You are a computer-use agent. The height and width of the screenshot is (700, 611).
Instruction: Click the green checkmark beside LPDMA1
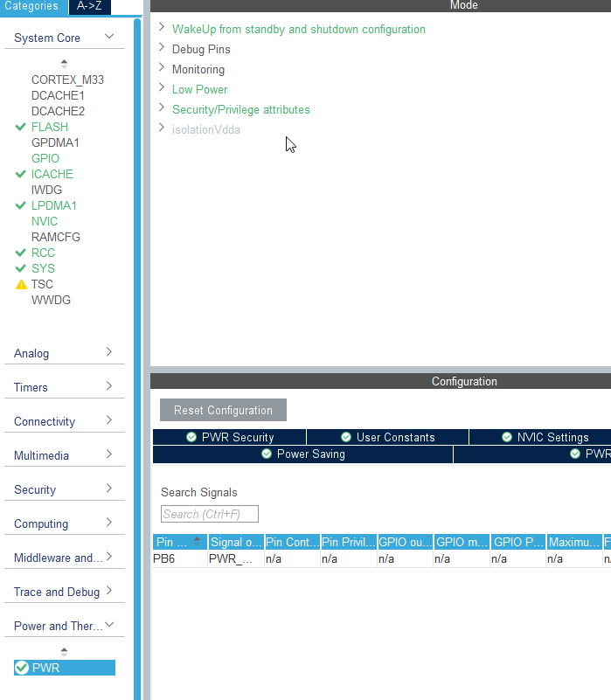pyautogui.click(x=21, y=205)
